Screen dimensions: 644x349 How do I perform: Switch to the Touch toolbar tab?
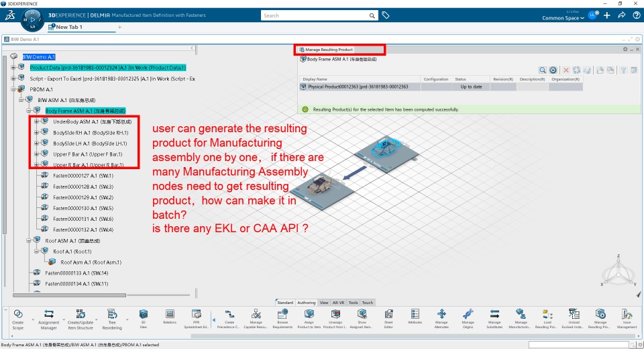click(368, 303)
